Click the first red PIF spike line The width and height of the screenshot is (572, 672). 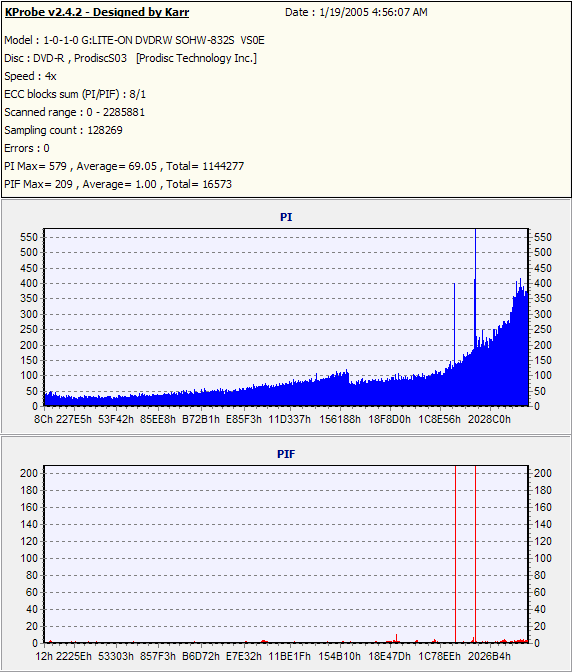pyautogui.click(x=455, y=554)
